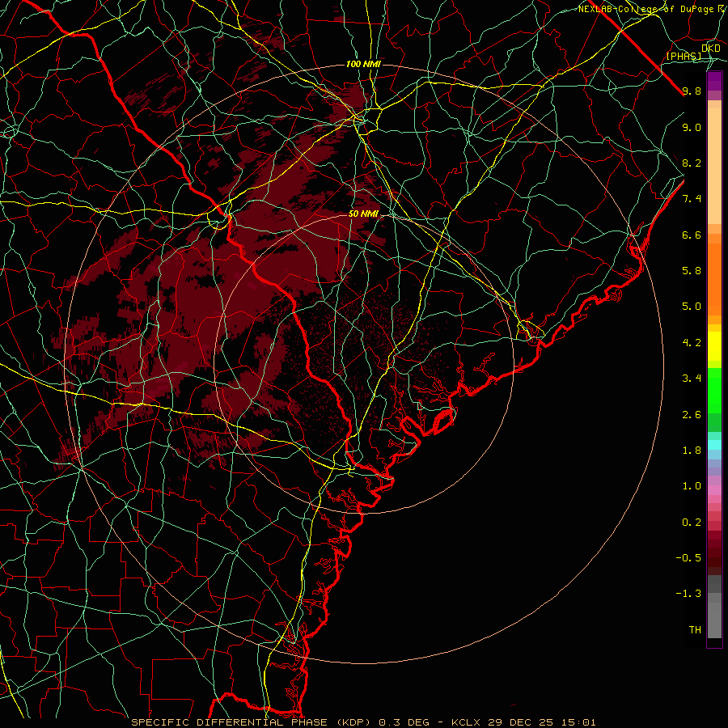Pick the light peach segment of the color bar

pyautogui.click(x=714, y=166)
